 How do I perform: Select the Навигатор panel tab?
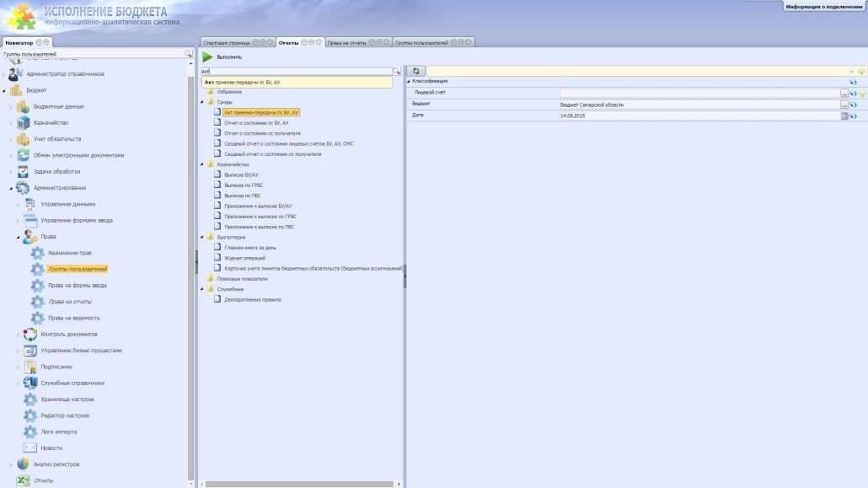(19, 43)
